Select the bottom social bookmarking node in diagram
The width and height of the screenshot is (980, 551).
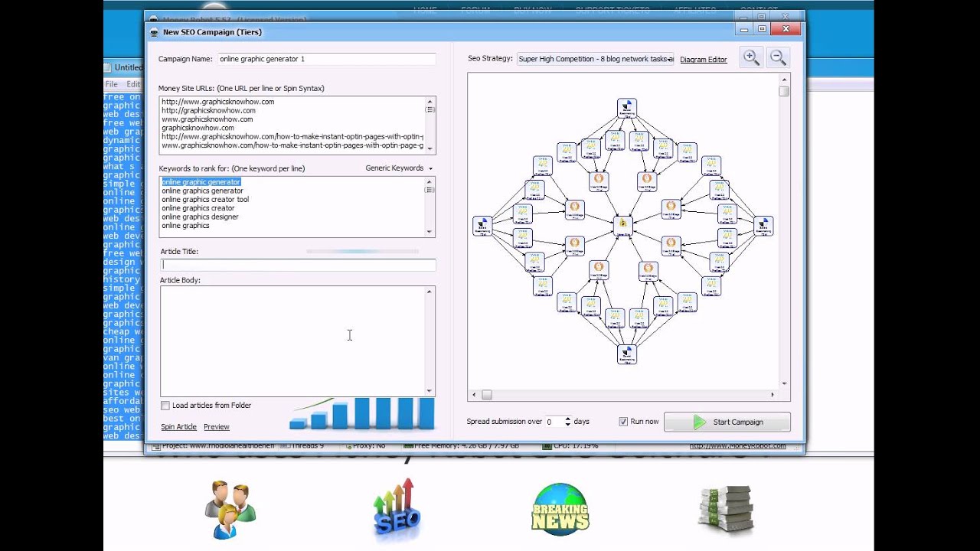626,354
